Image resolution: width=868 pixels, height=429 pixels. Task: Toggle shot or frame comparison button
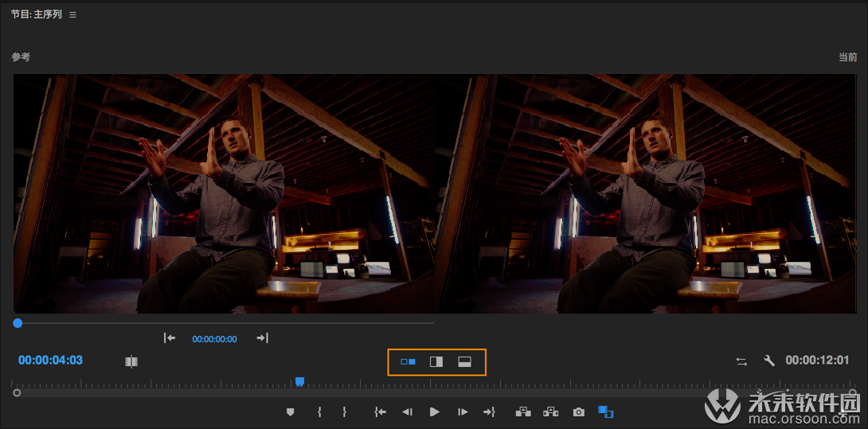[x=131, y=362]
